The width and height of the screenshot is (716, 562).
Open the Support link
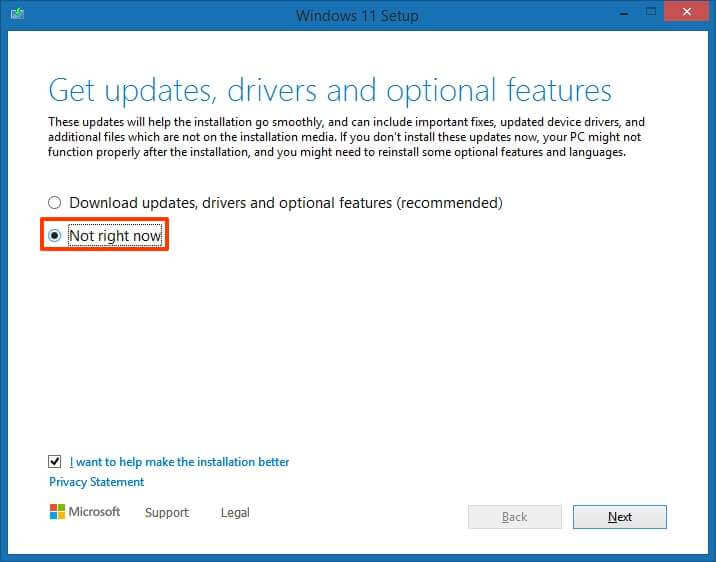click(167, 512)
